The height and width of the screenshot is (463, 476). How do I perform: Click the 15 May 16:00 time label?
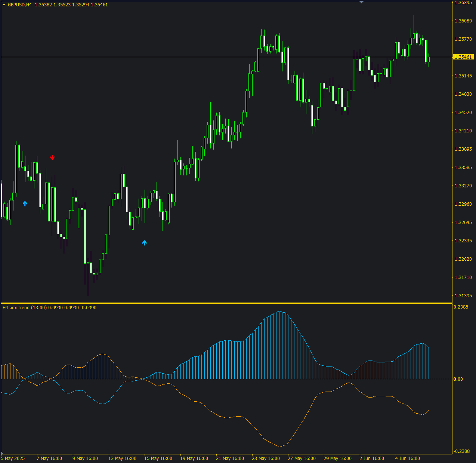(158, 459)
